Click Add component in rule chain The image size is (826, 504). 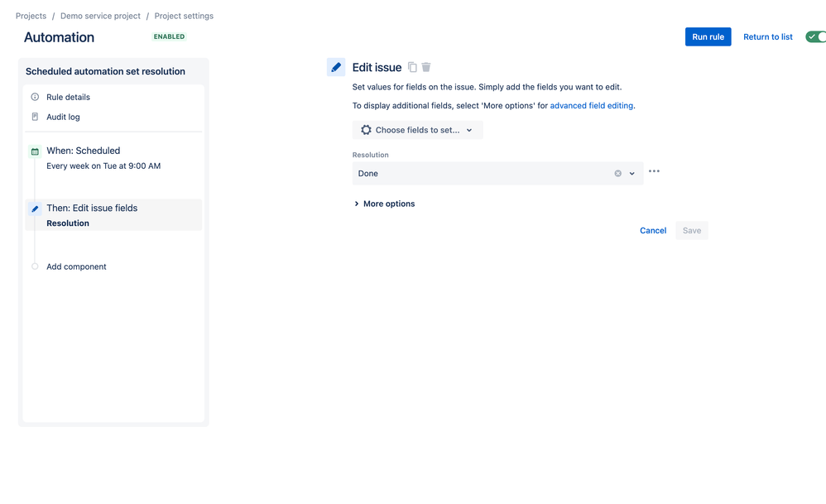pyautogui.click(x=76, y=266)
